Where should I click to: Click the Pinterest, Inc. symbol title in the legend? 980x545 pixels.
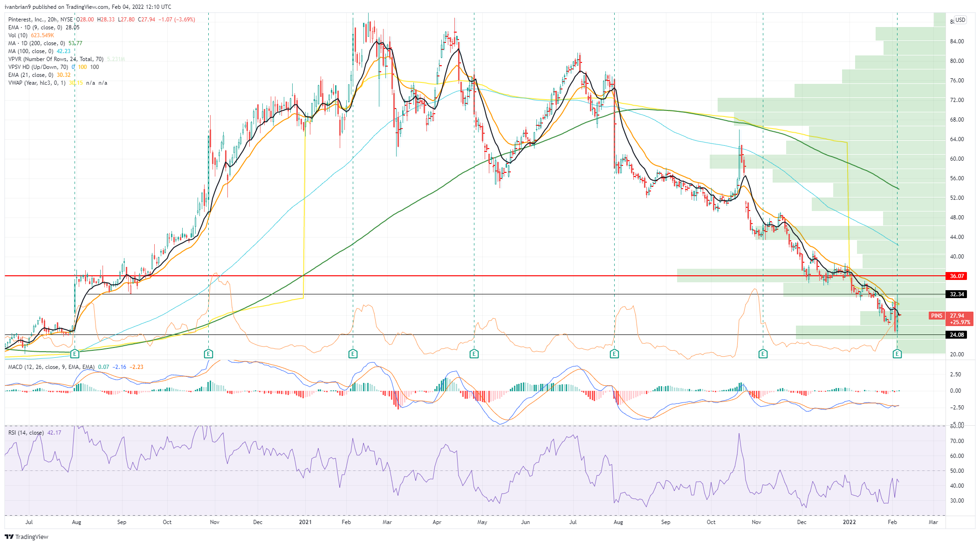(x=27, y=20)
